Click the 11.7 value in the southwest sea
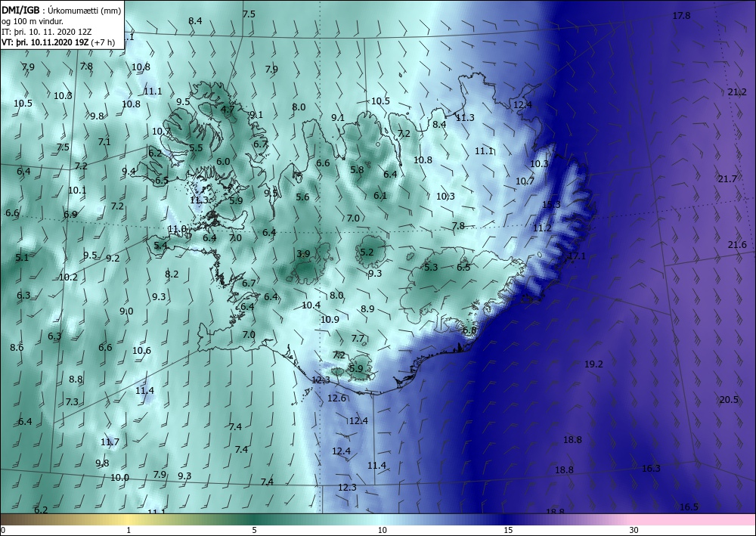The image size is (756, 536). click(x=110, y=442)
